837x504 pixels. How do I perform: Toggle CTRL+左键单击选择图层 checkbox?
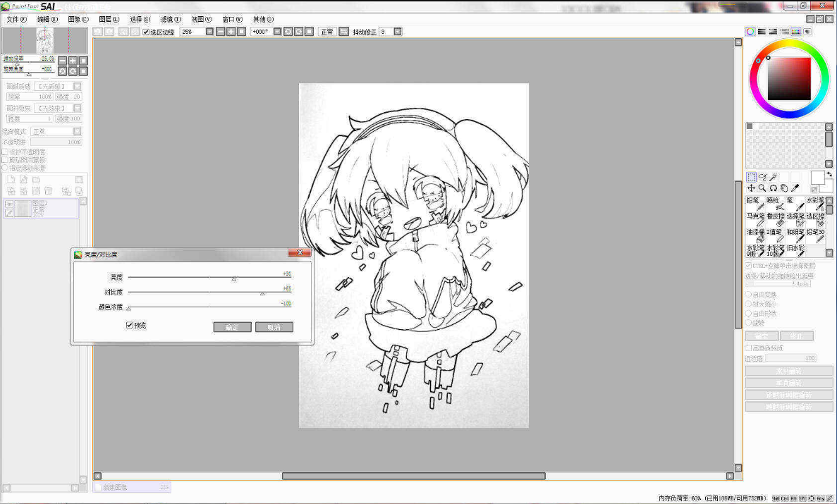[x=748, y=265]
